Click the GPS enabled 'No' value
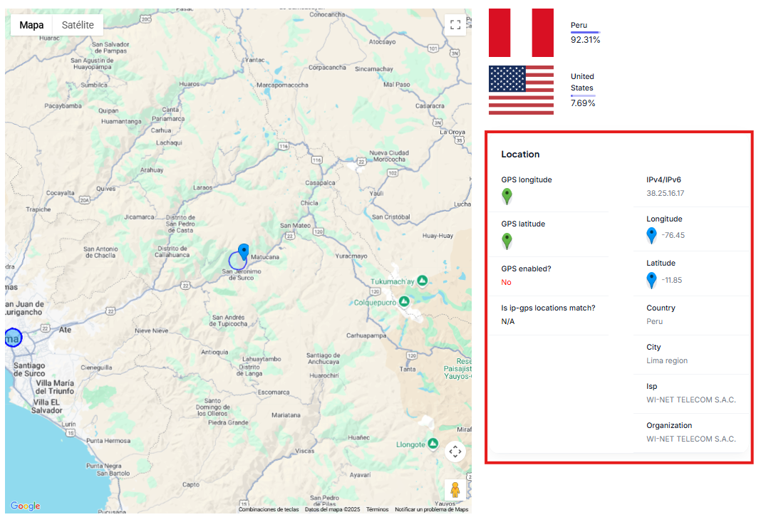This screenshot has width=766, height=532. [x=506, y=282]
